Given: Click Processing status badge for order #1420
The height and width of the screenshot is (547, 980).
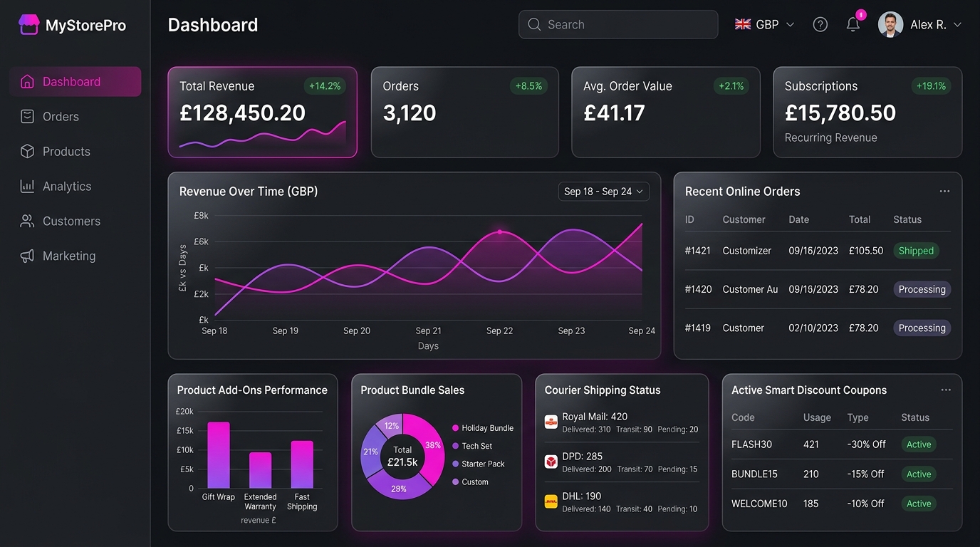Looking at the screenshot, I should (x=922, y=289).
